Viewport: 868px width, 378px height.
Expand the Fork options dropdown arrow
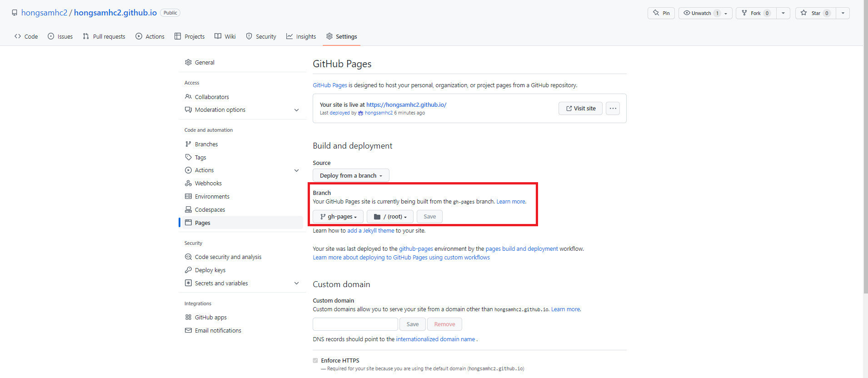tap(783, 13)
